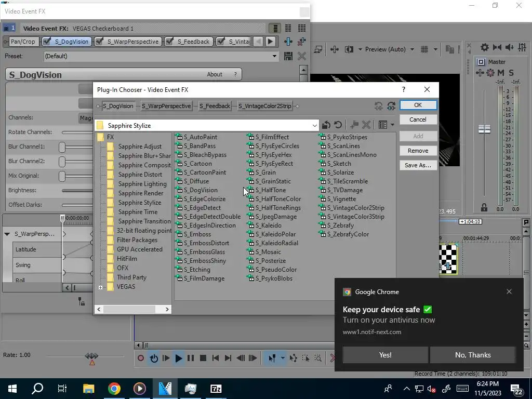Image resolution: width=532 pixels, height=399 pixels.
Task: Decline with No, Thanks on notification
Action: (x=473, y=355)
